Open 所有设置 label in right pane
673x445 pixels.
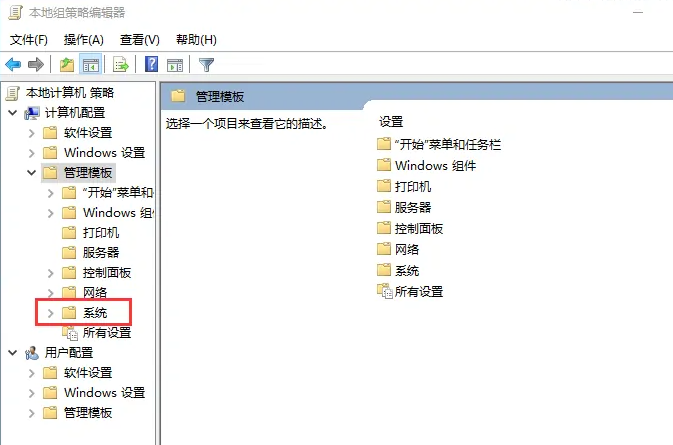click(x=419, y=292)
